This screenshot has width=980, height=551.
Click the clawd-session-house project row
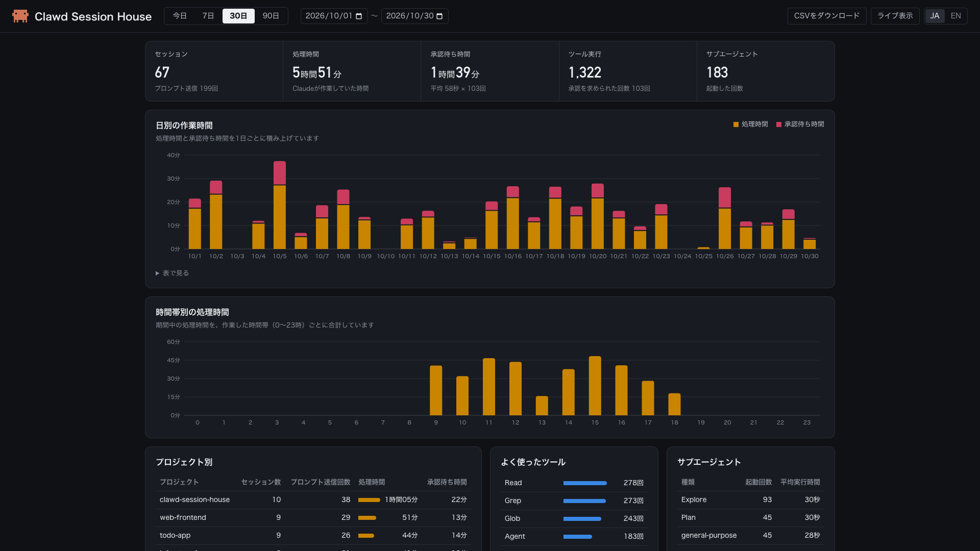pyautogui.click(x=313, y=500)
